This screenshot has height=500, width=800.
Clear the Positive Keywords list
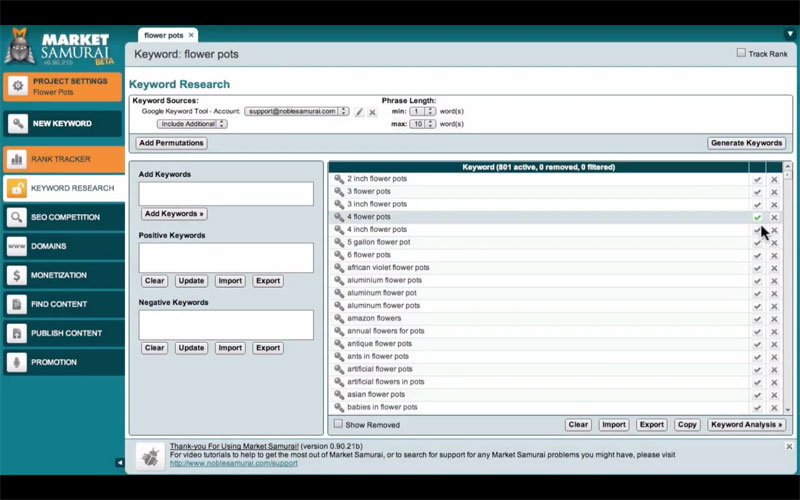tap(154, 281)
